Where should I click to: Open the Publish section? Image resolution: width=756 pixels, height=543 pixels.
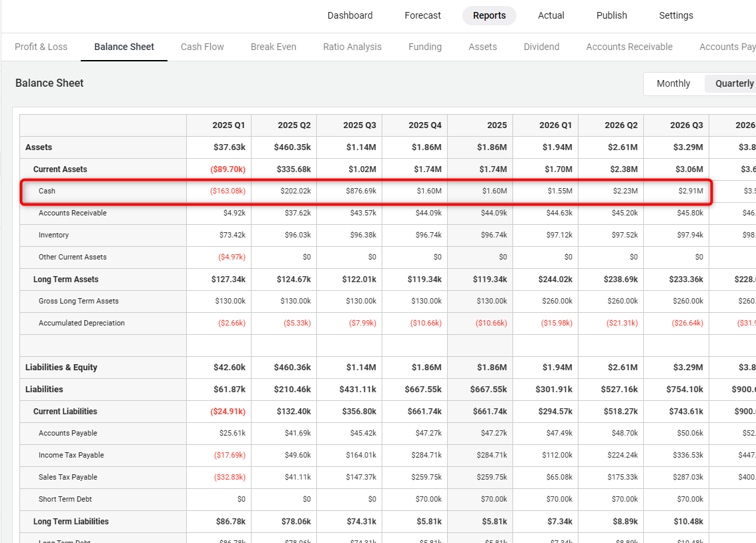pos(611,15)
